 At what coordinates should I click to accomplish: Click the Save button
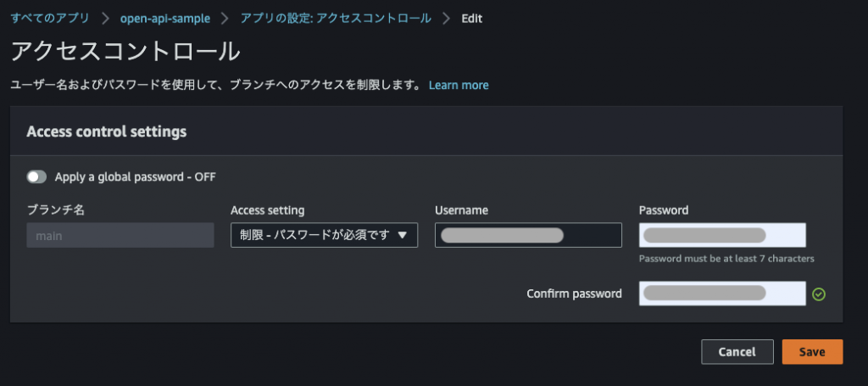click(x=812, y=352)
